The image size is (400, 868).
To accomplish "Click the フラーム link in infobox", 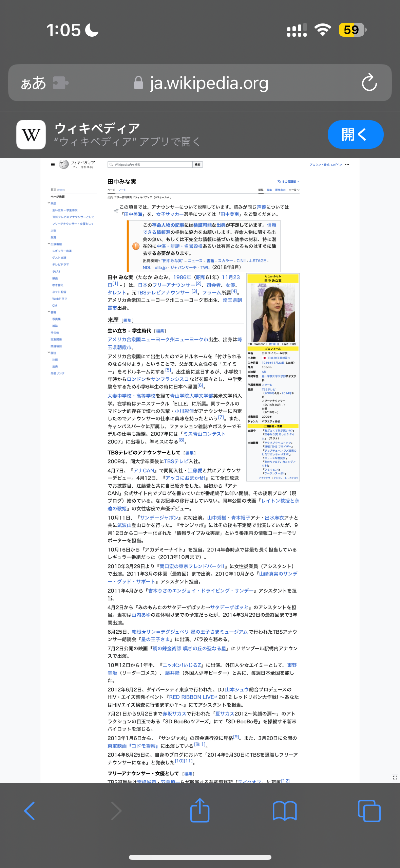I will click(x=267, y=385).
